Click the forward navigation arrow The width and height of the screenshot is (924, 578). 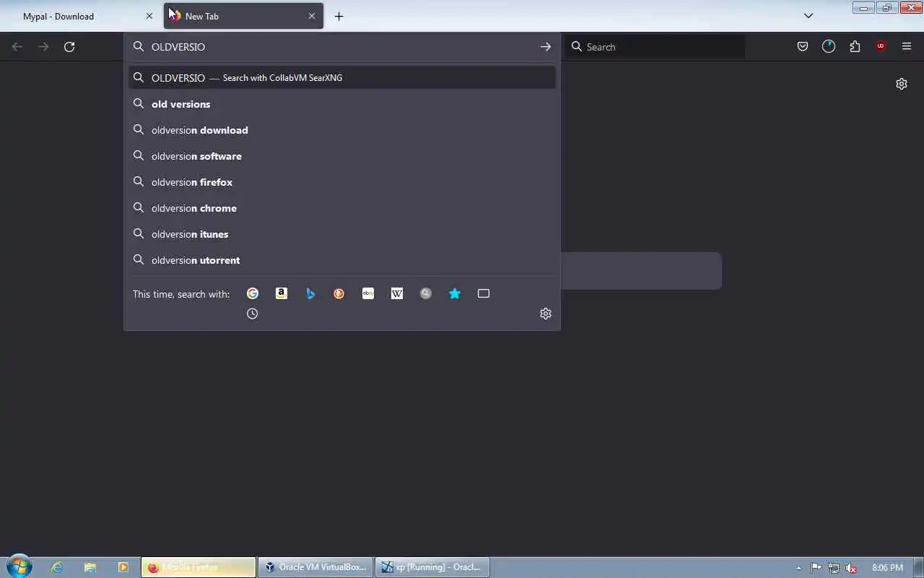43,47
